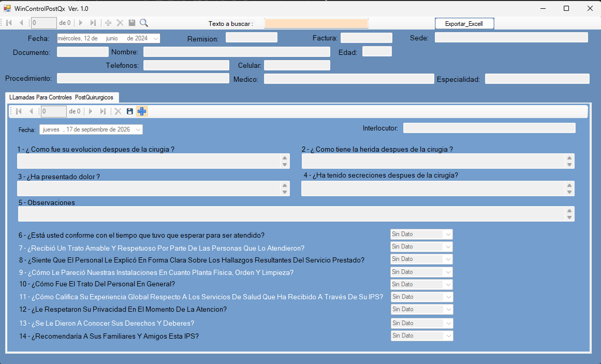This screenshot has width=601, height=364.
Task: Click the WinControlPostQx app icon in title bar
Action: pyautogui.click(x=7, y=8)
